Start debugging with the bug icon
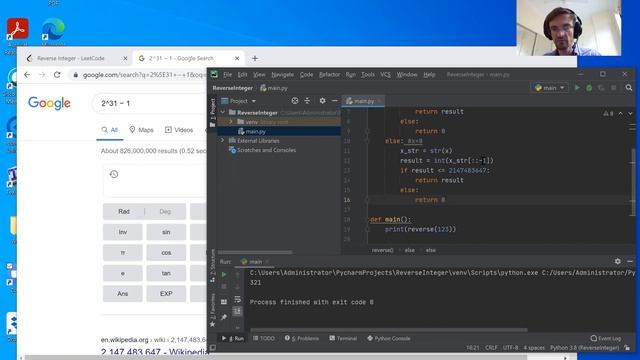The height and width of the screenshot is (360, 640). point(589,88)
